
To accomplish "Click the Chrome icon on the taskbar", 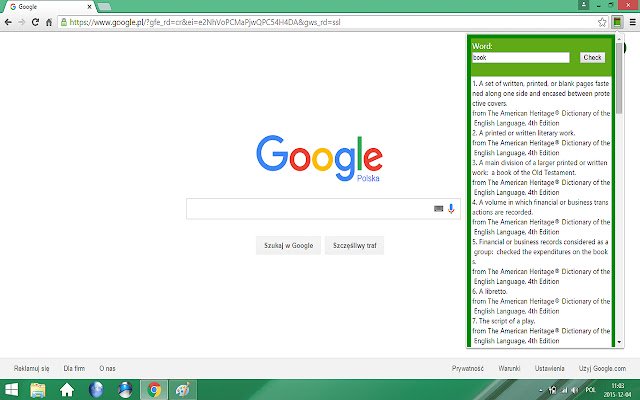I will 154,390.
